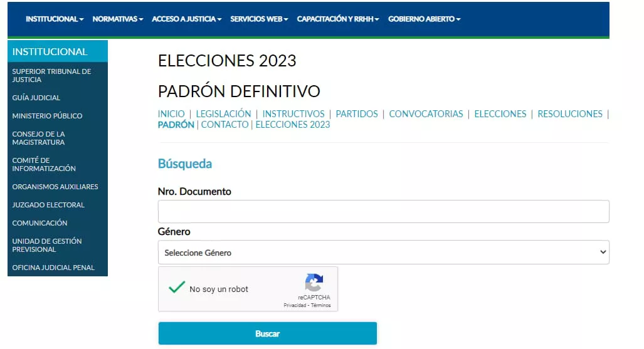Viewport: 644px width, 349px height.
Task: Open the Acceso a Justicia menu
Action: tap(187, 19)
